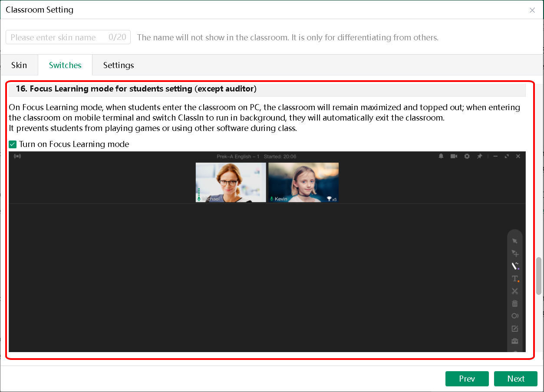The image size is (544, 392).
Task: Click Michael's video thumbnail
Action: 231,182
